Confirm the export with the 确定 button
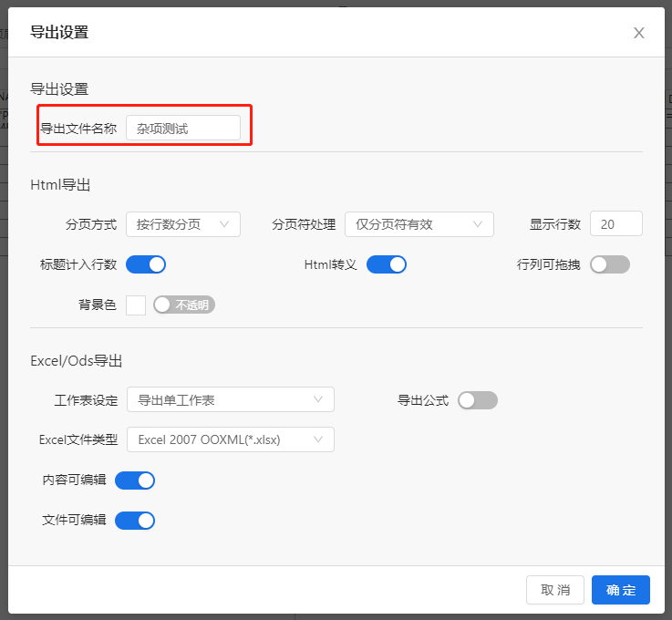 pyautogui.click(x=620, y=590)
